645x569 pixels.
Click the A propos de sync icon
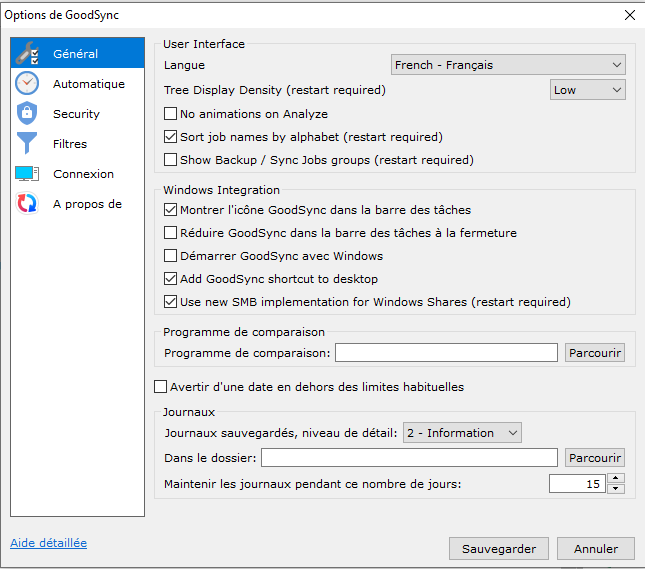(x=27, y=203)
